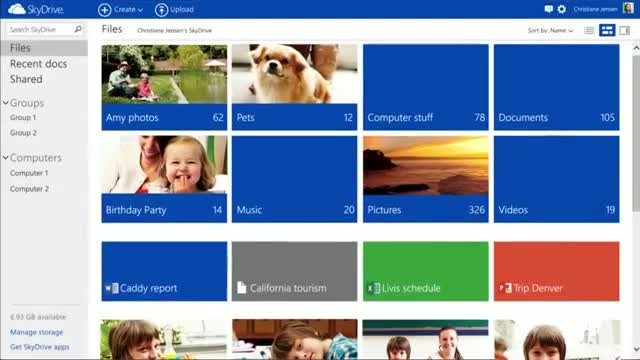Open the California tourism file
The height and width of the screenshot is (360, 640).
[294, 271]
